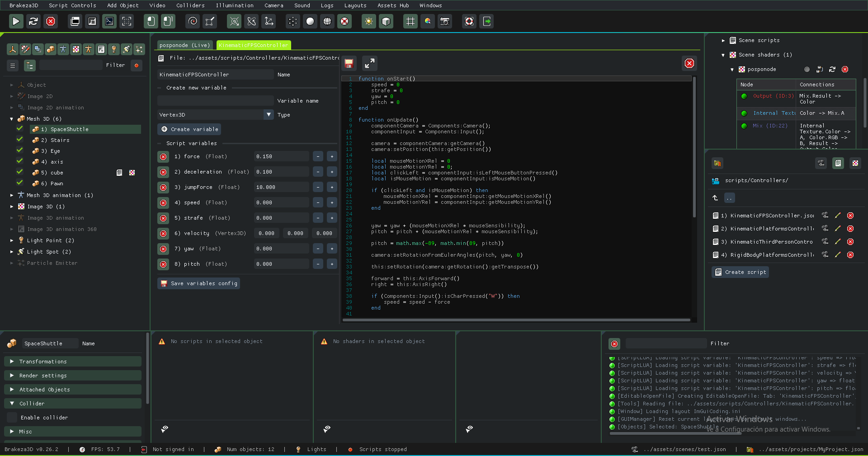Viewport: 868px width, 456px height.
Task: Click the Variable name input field
Action: (x=215, y=101)
